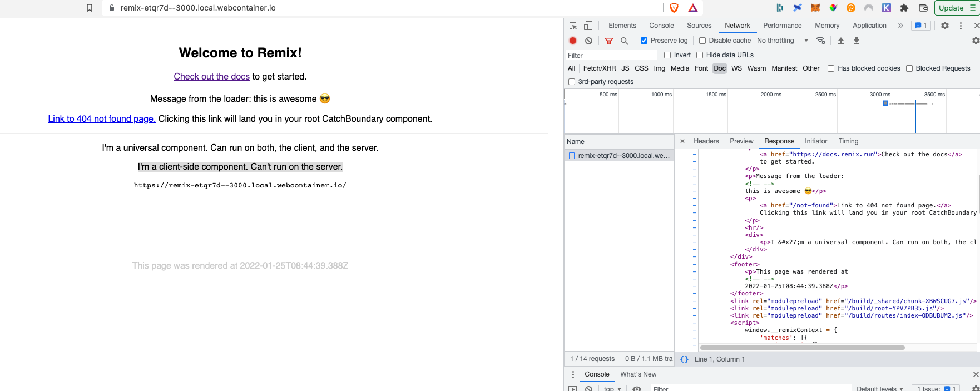Open network conditions wifi icon
The height and width of the screenshot is (391, 980).
click(x=820, y=41)
